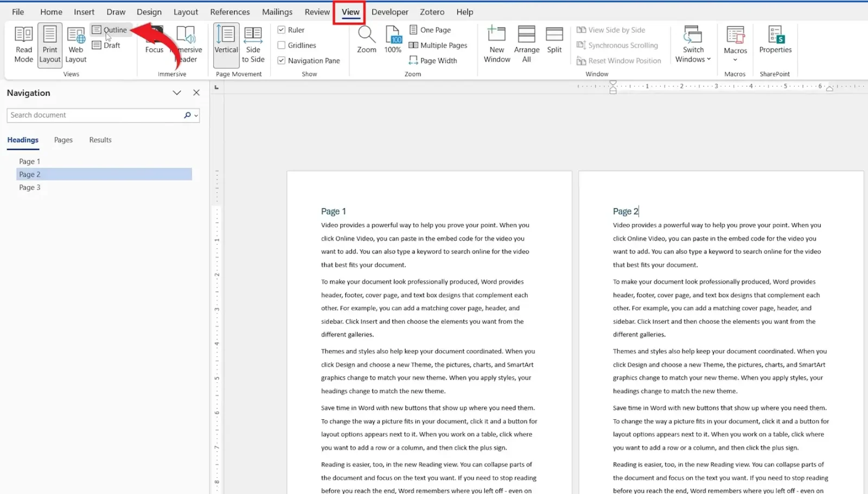Screen dimensions: 868x494
Task: Open the Design tab
Action: coord(149,11)
